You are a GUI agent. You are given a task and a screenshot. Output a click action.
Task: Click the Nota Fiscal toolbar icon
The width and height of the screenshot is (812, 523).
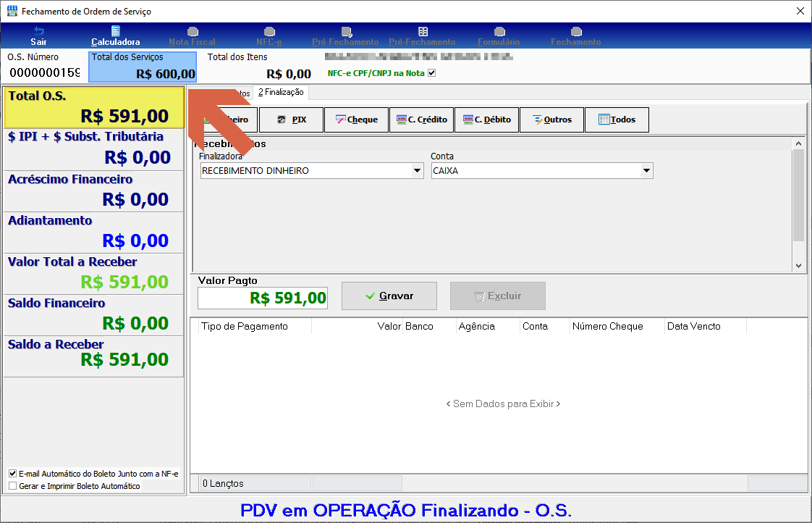(x=192, y=32)
